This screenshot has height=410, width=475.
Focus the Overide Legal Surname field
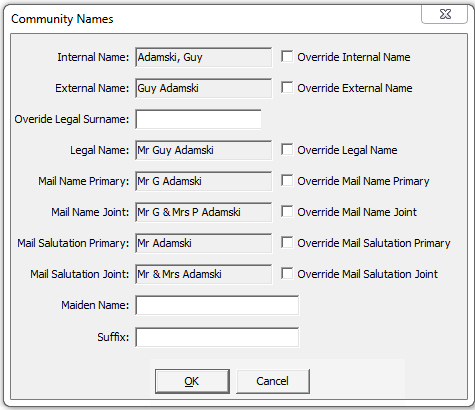(198, 119)
